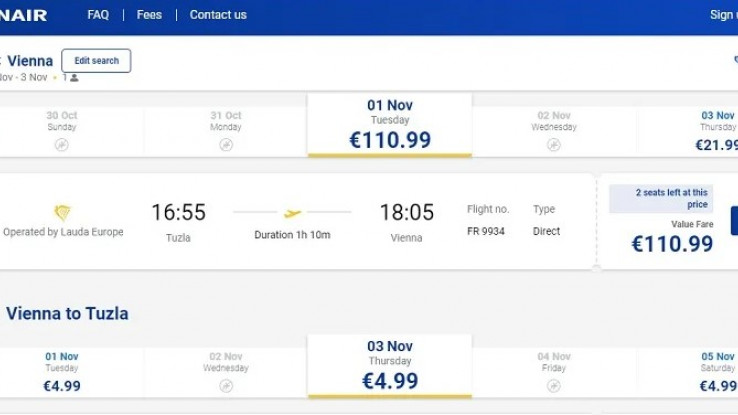Image resolution: width=738 pixels, height=415 pixels.
Task: Open the Fees menu item
Action: (x=149, y=15)
